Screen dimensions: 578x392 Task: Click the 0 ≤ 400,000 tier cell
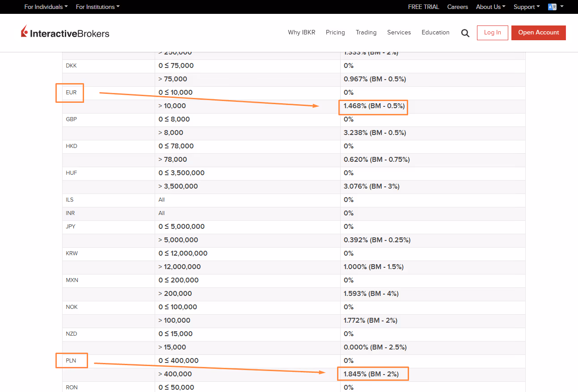(248, 361)
